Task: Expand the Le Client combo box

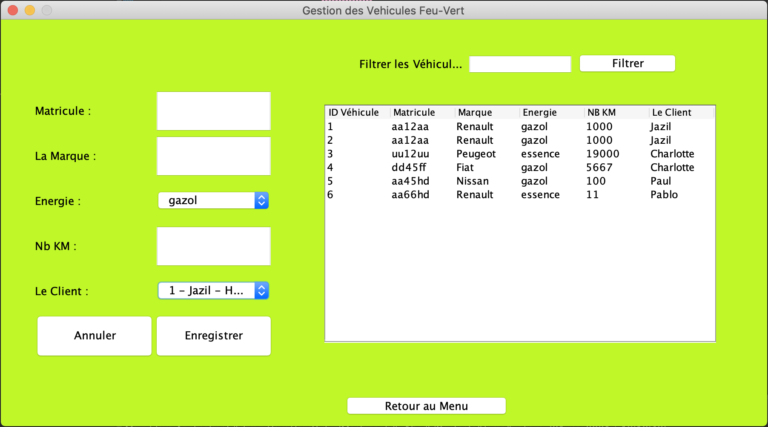Action: (x=213, y=291)
